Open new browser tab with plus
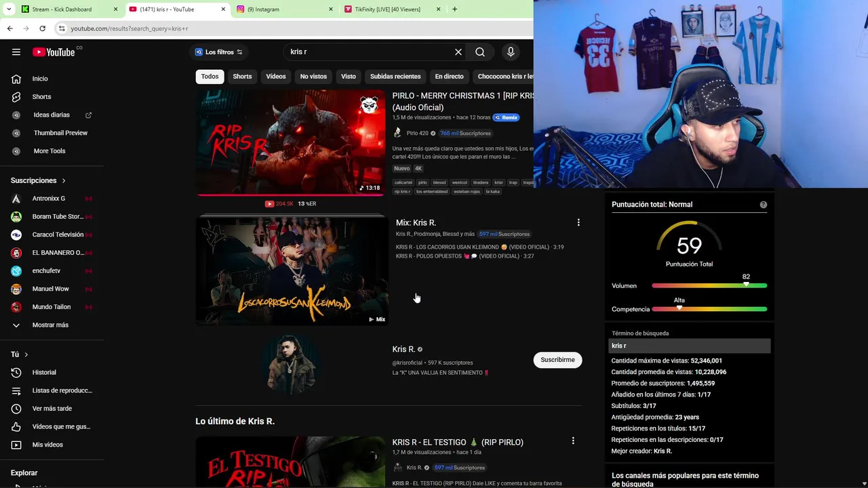Screen dimensions: 868x488 tap(454, 9)
